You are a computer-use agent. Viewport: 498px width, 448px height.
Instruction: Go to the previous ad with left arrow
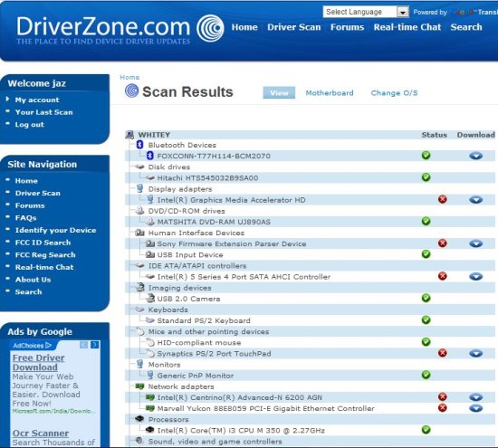pyautogui.click(x=84, y=345)
